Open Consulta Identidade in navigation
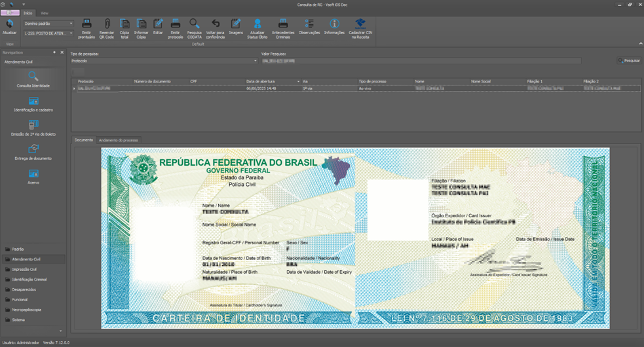644x347 pixels. click(33, 80)
